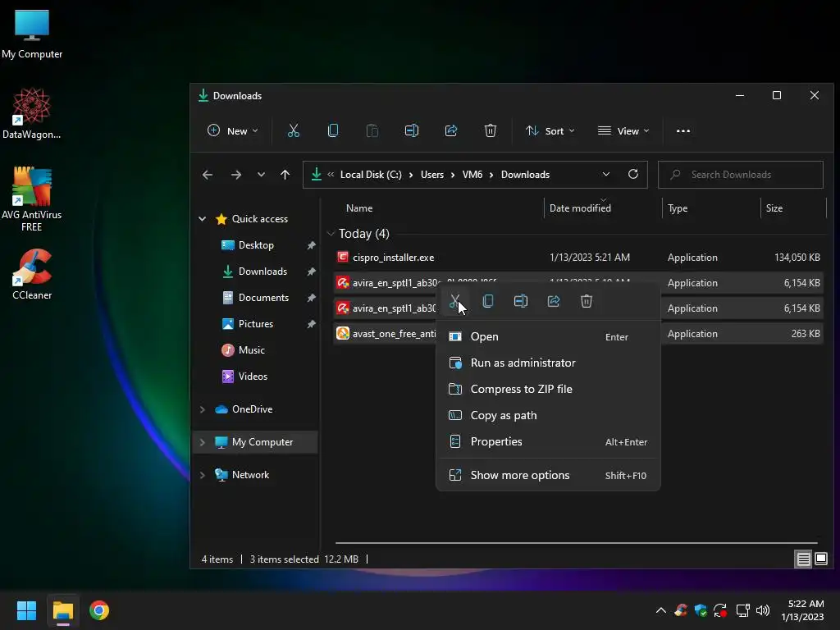Expand the address bar history dropdown

point(606,174)
